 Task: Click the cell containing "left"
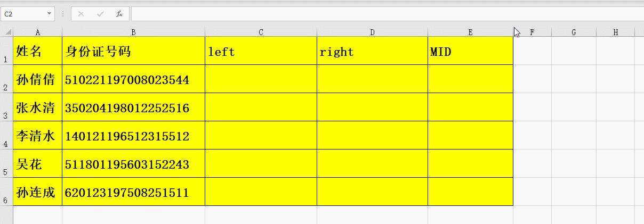click(261, 52)
